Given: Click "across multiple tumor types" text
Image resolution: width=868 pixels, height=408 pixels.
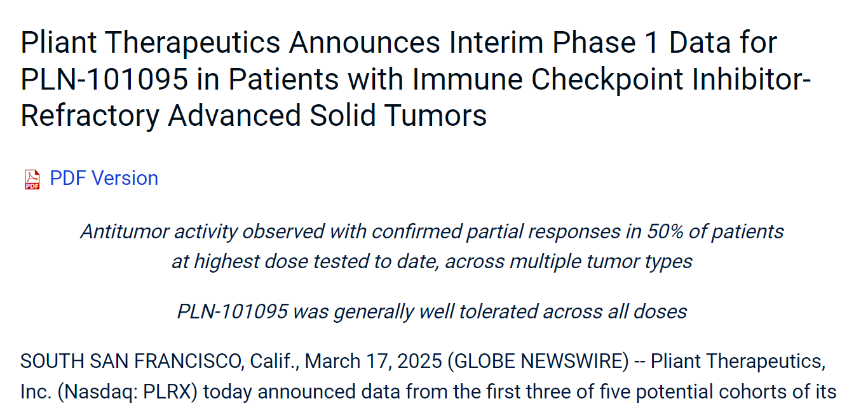Looking at the screenshot, I should [x=569, y=261].
